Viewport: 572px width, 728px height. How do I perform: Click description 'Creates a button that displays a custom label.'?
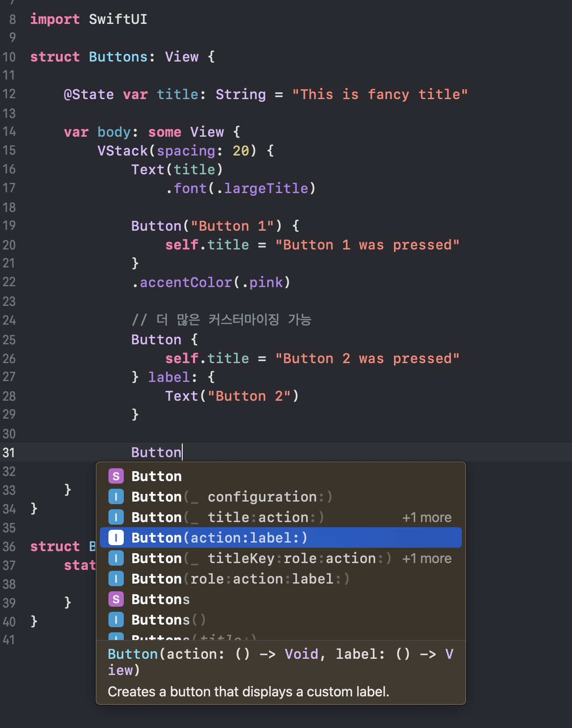[248, 692]
